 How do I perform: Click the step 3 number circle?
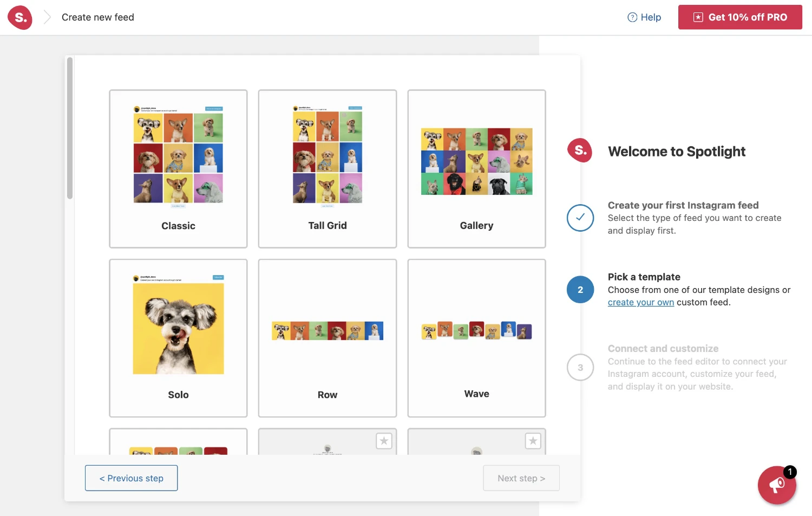point(580,368)
